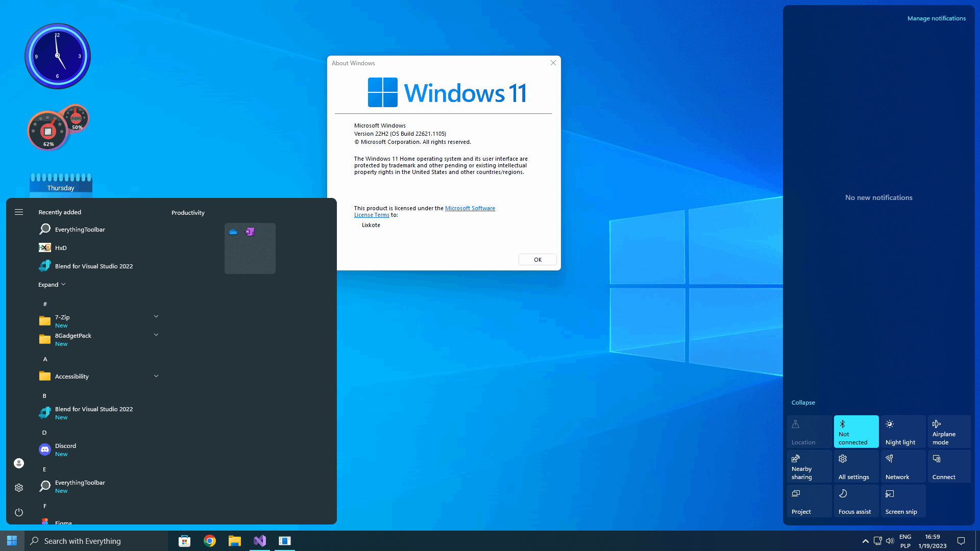The height and width of the screenshot is (551, 980).
Task: Open the Manage notifications link
Action: (x=936, y=18)
